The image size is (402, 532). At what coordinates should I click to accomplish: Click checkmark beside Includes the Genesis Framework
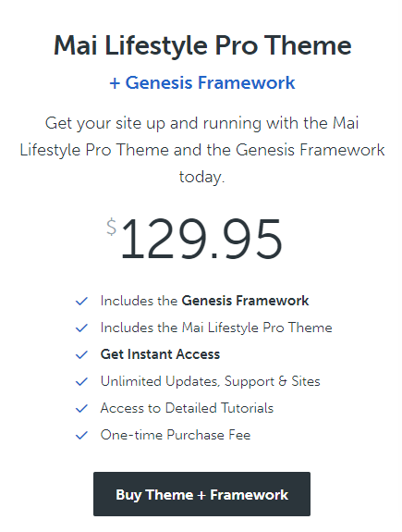[81, 301]
